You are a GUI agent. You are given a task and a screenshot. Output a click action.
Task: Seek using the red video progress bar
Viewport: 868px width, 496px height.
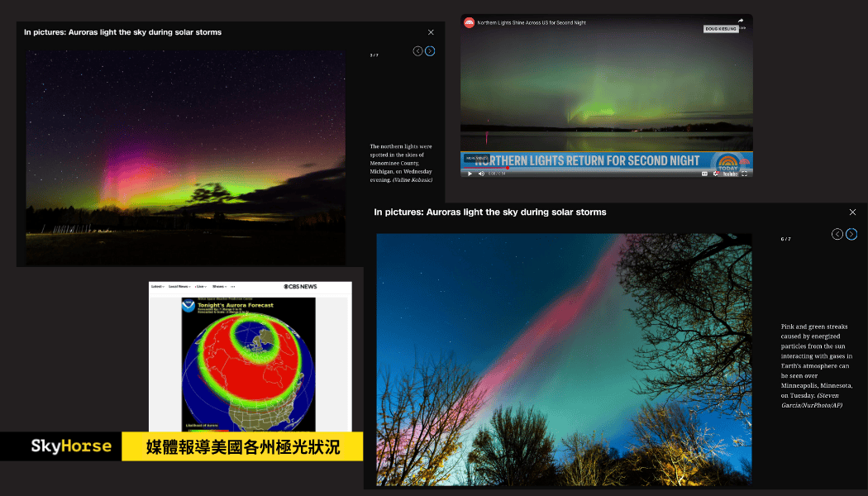click(x=496, y=168)
